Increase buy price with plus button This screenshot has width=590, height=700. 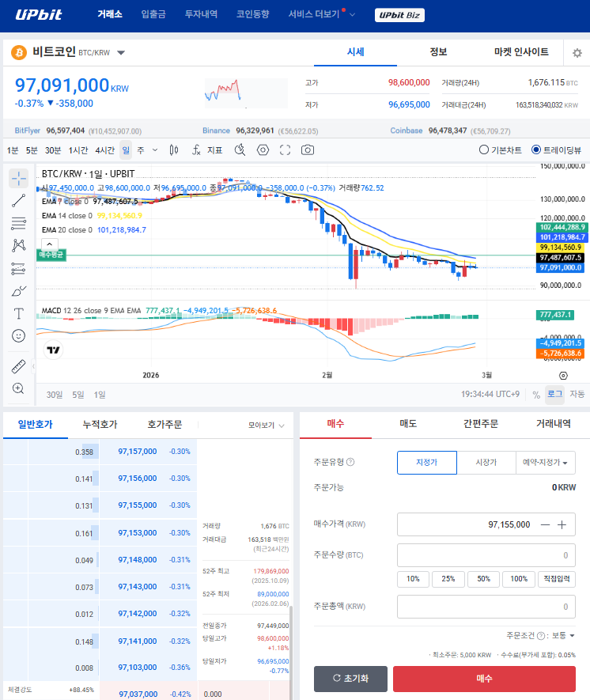[x=562, y=524]
